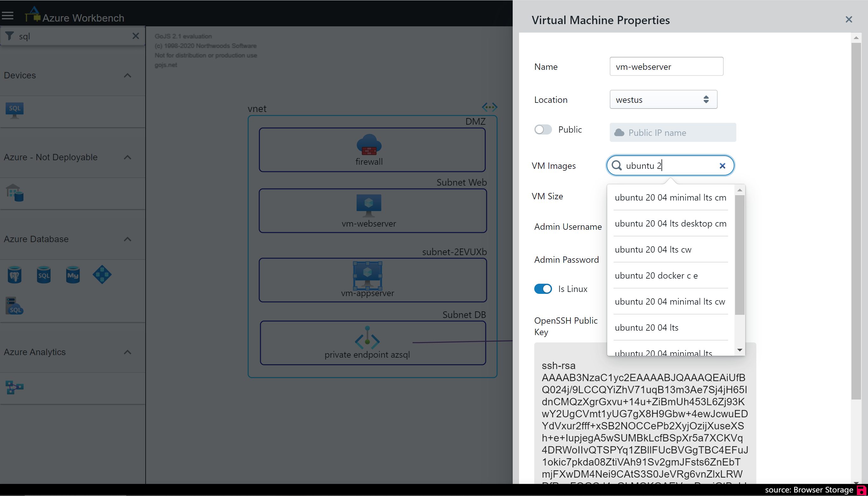Click the MySQL database icon

(73, 274)
